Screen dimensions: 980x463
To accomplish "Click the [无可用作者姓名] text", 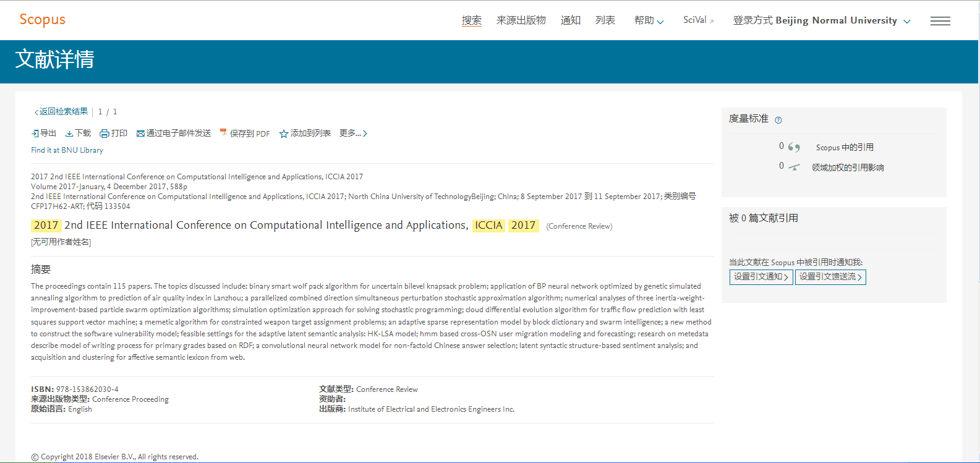I will tap(61, 242).
